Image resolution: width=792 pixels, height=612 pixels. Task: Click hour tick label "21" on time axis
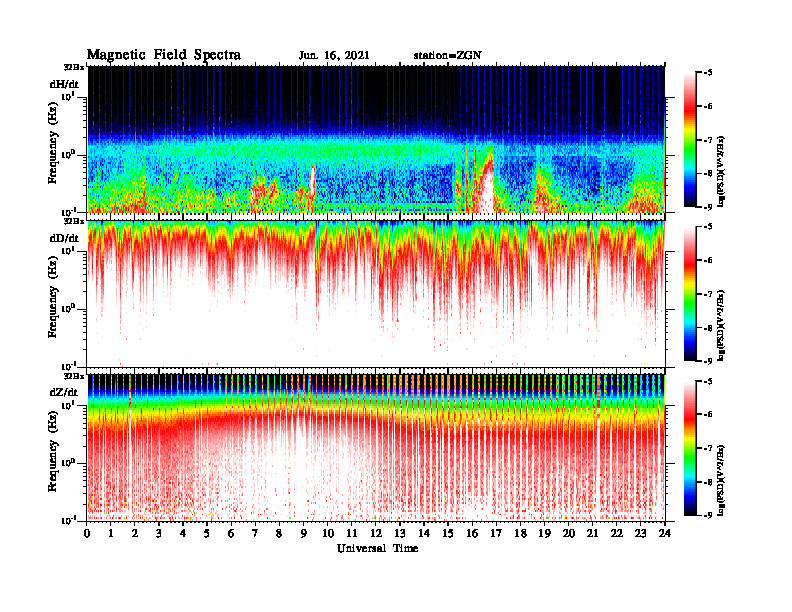pyautogui.click(x=592, y=534)
